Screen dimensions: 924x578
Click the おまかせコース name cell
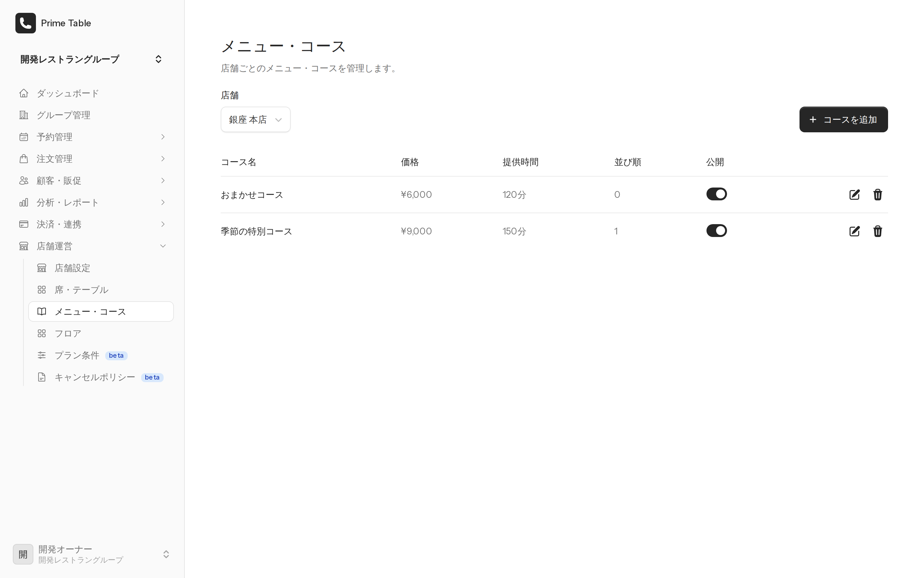point(252,195)
